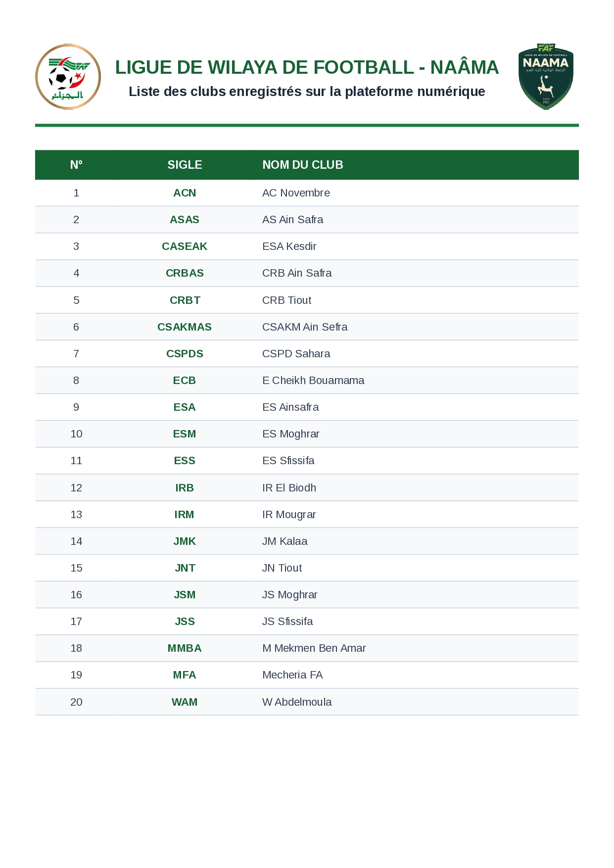
Task: Select the CRB Tiout club name
Action: click(x=287, y=300)
